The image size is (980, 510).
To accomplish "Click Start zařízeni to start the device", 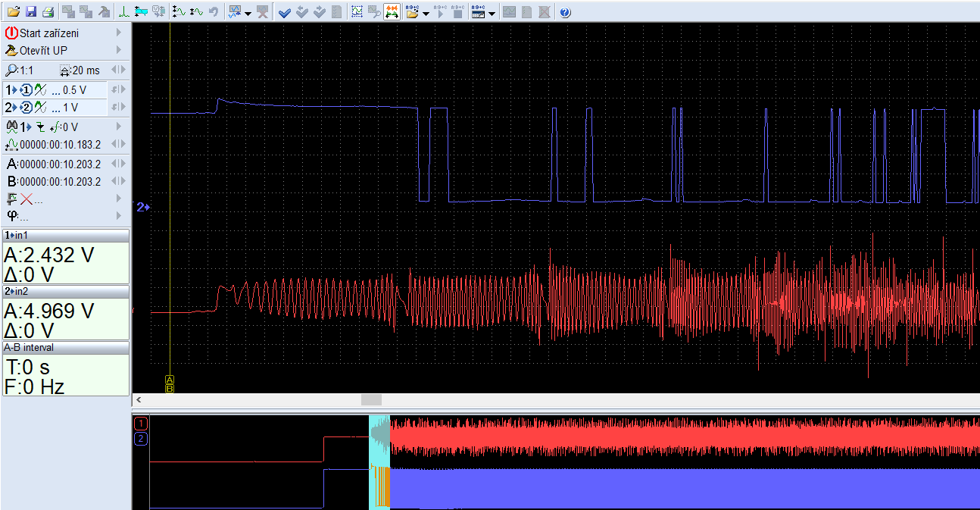I will (x=48, y=33).
